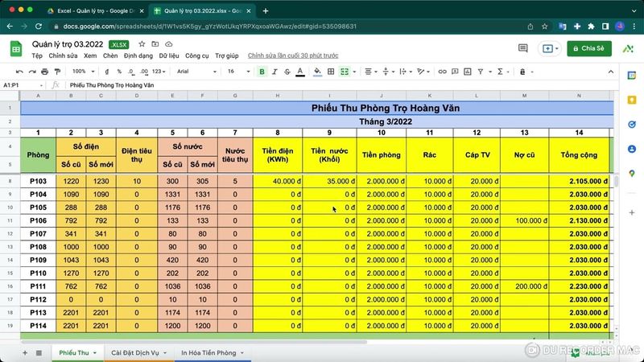
Task: Open the Chèn menu
Action: pyautogui.click(x=110, y=56)
